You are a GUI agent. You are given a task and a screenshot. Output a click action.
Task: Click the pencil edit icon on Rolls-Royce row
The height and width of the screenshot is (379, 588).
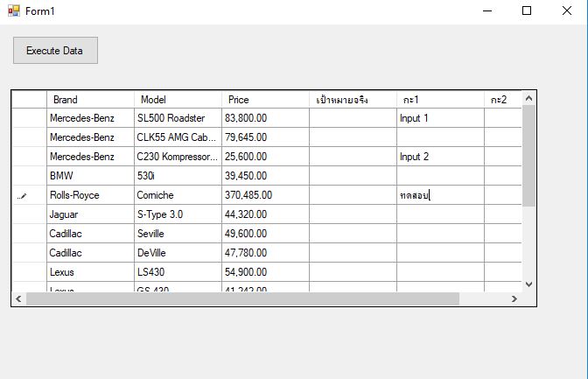tap(22, 196)
